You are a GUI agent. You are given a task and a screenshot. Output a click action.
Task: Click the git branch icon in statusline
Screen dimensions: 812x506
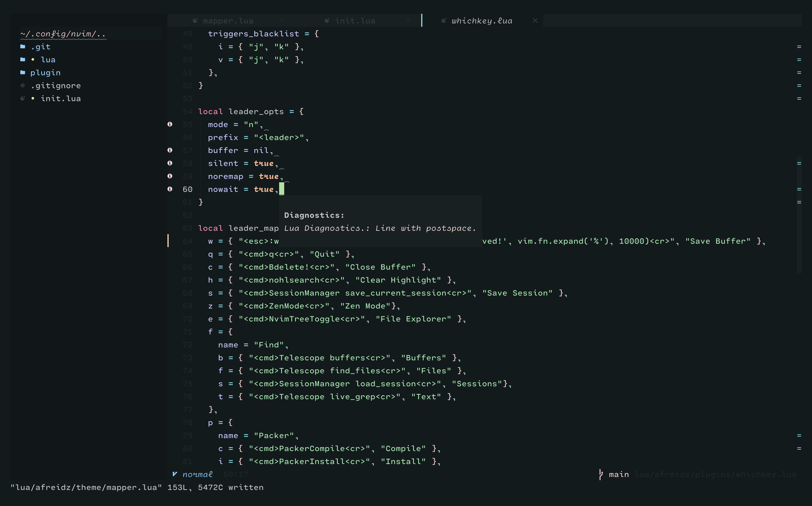coord(601,474)
